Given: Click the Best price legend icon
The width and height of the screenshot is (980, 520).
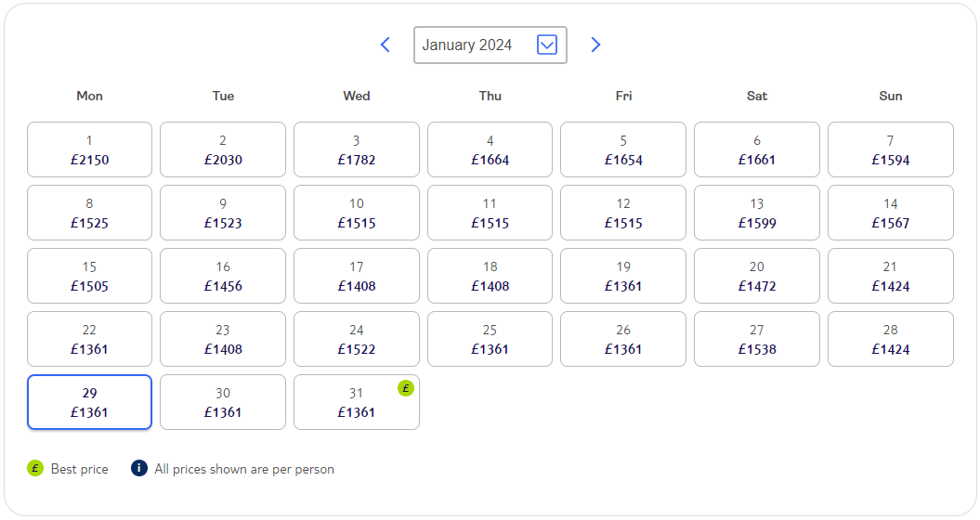Looking at the screenshot, I should 35,468.
